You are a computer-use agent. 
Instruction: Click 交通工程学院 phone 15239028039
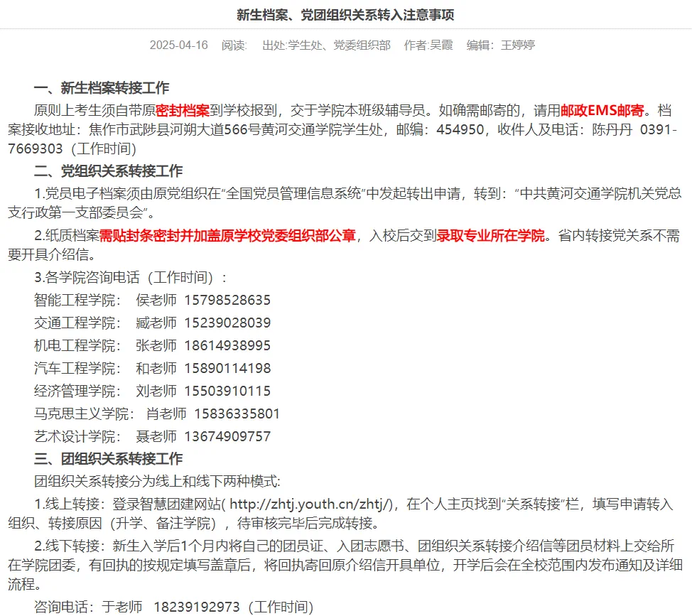tap(227, 323)
